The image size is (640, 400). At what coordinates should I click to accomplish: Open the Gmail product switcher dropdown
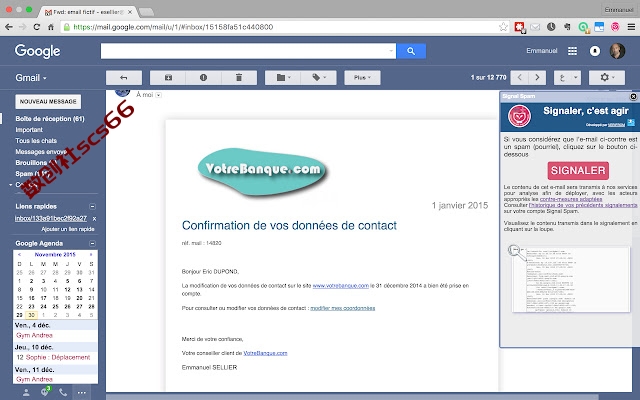pyautogui.click(x=31, y=78)
